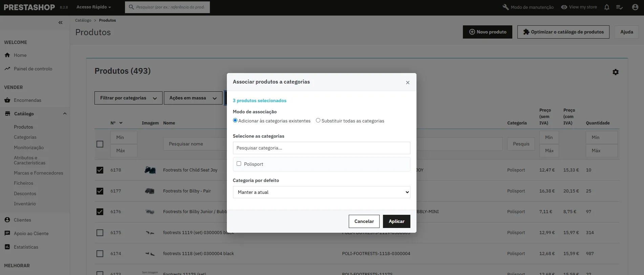Toggle the select-all products checkbox

[100, 144]
